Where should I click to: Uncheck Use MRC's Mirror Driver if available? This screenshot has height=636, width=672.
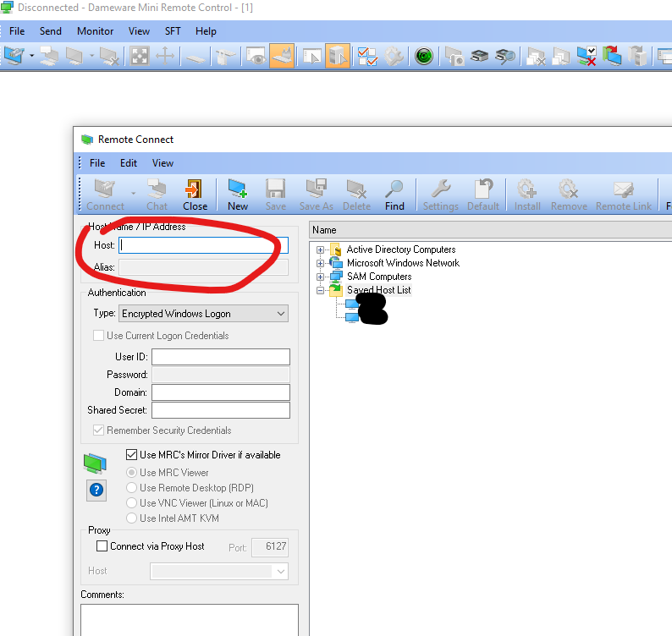coord(131,454)
